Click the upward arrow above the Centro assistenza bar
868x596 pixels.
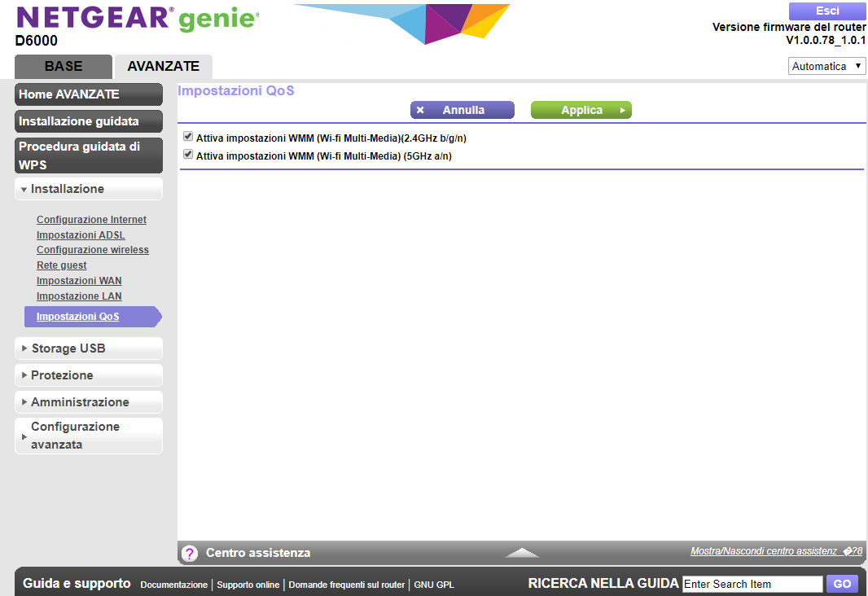click(x=521, y=552)
